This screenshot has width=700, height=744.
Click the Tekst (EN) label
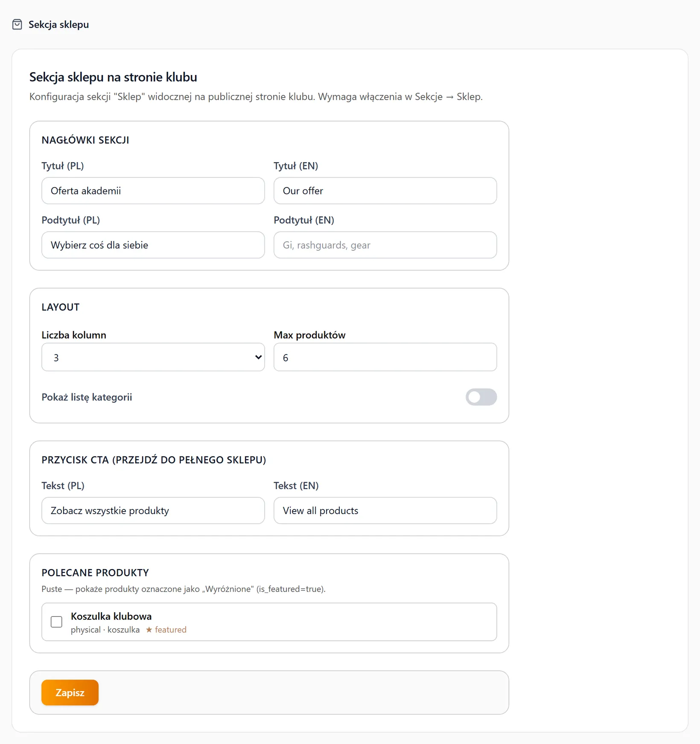pos(296,485)
